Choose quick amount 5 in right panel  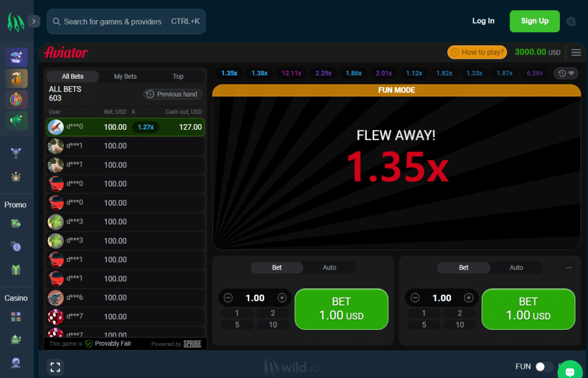click(x=423, y=325)
